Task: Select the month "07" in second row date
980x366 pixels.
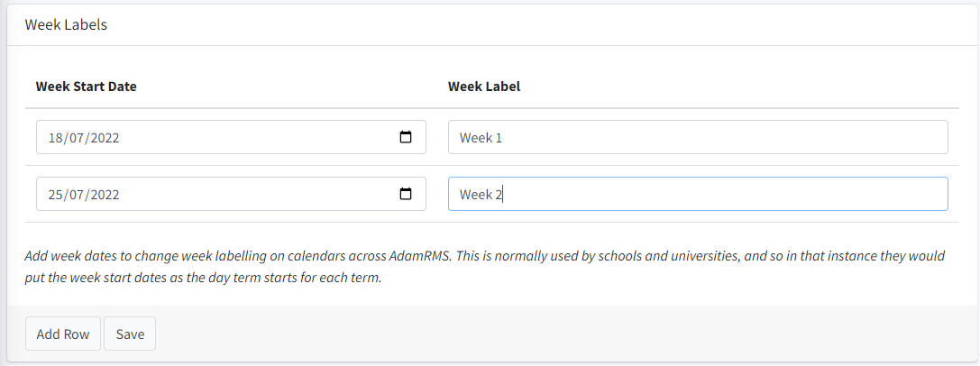Action: [x=77, y=194]
